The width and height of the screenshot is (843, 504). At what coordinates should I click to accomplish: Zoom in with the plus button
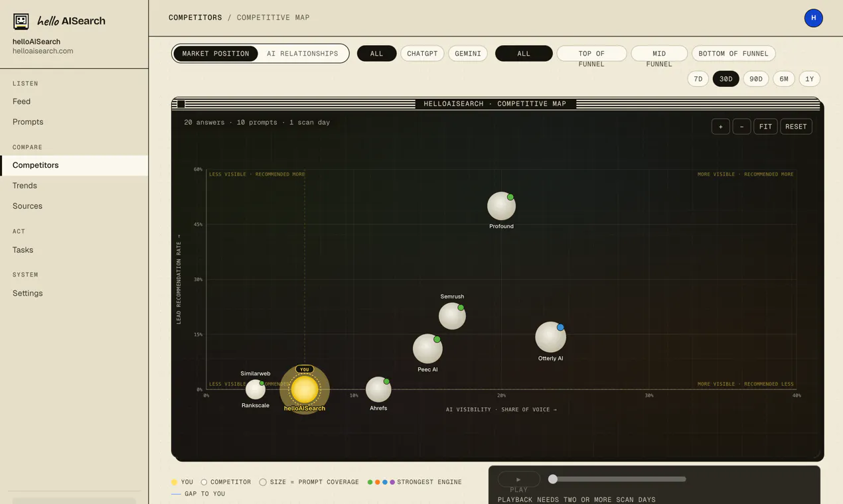[720, 127]
